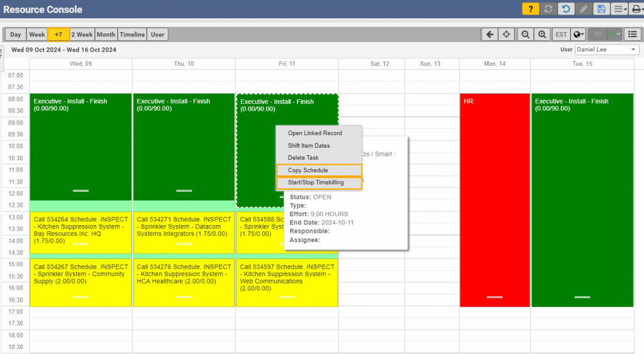
Task: Toggle the Timeline view
Action: [x=132, y=35]
